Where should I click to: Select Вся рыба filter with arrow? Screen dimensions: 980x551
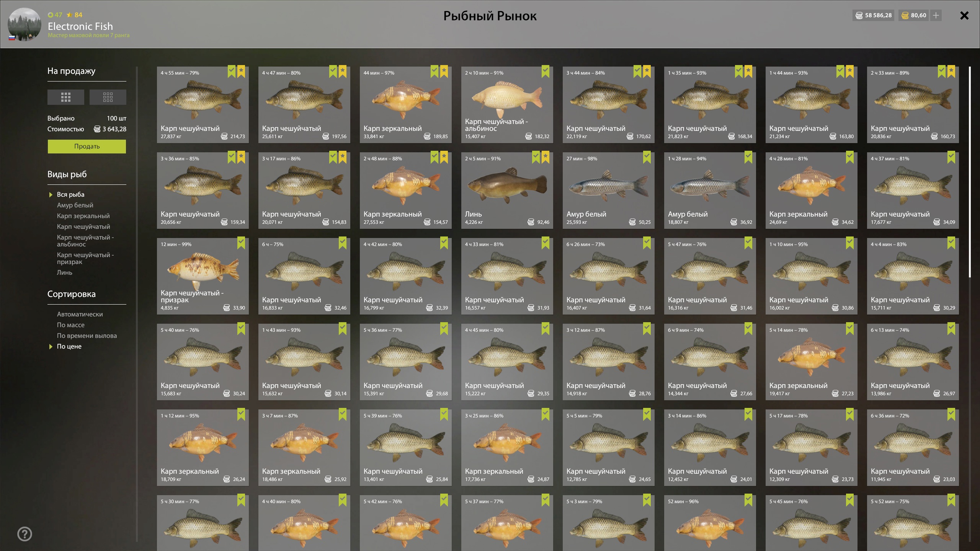coord(71,194)
